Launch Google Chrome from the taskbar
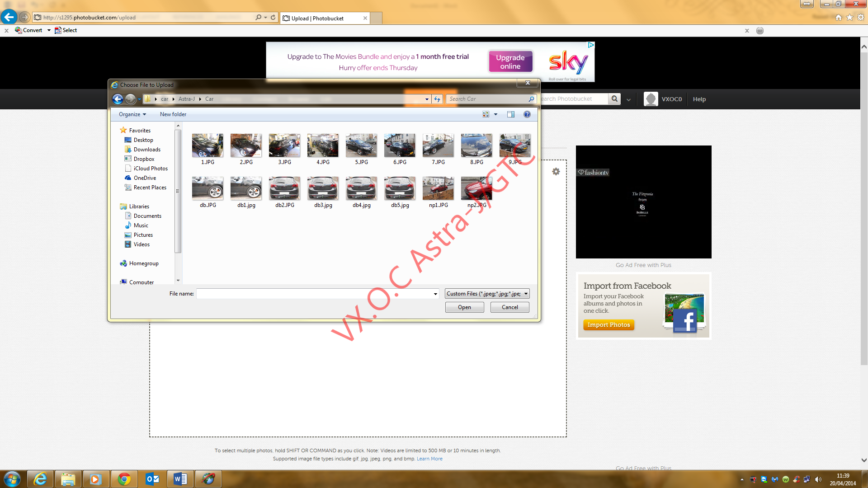This screenshot has width=868, height=488. 124,479
